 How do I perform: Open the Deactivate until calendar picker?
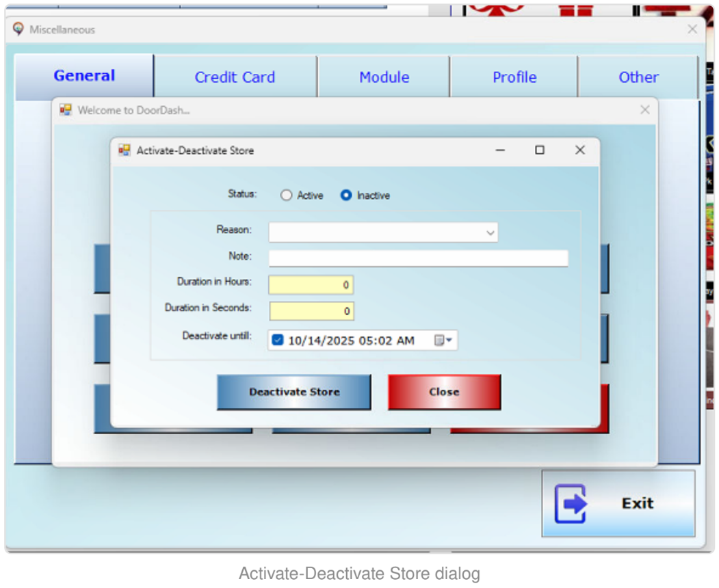(x=443, y=340)
